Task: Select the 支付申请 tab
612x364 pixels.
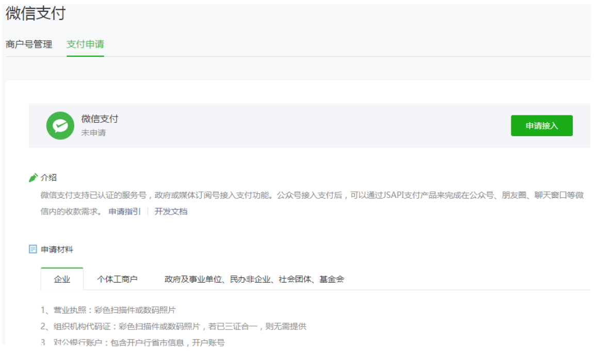Action: (x=85, y=44)
